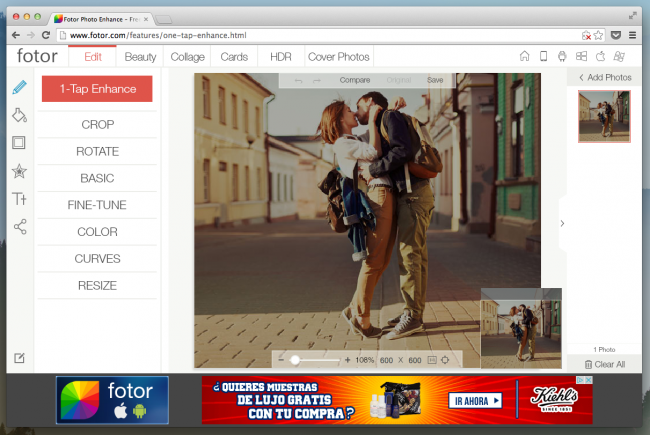Image resolution: width=650 pixels, height=435 pixels.
Task: Switch to the Cover Photos tab
Action: pyautogui.click(x=339, y=56)
